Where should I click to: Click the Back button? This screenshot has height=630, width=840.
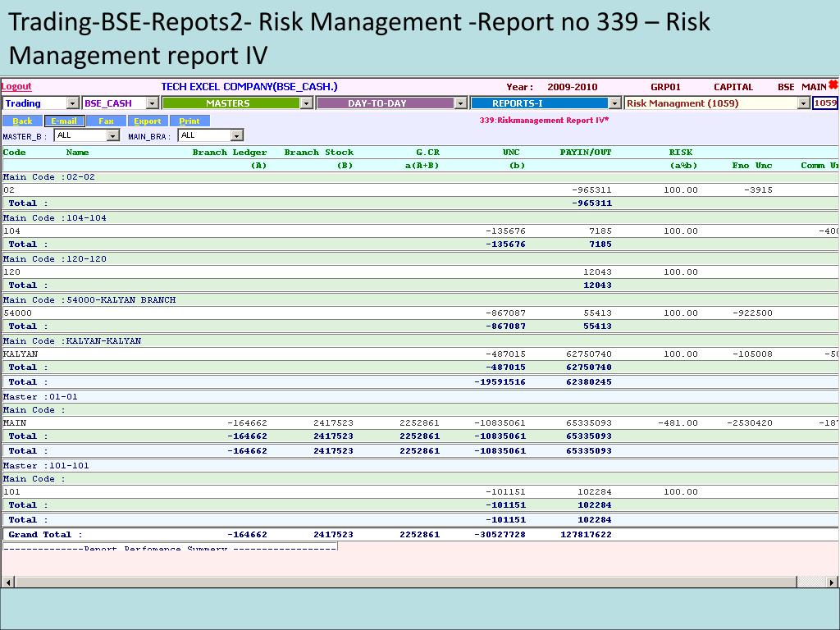(x=22, y=121)
